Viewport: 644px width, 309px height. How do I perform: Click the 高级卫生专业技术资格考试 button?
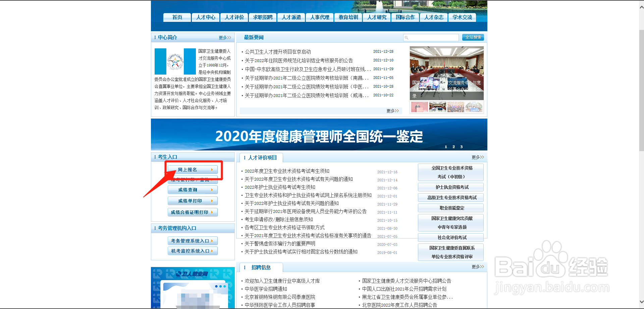click(x=451, y=197)
